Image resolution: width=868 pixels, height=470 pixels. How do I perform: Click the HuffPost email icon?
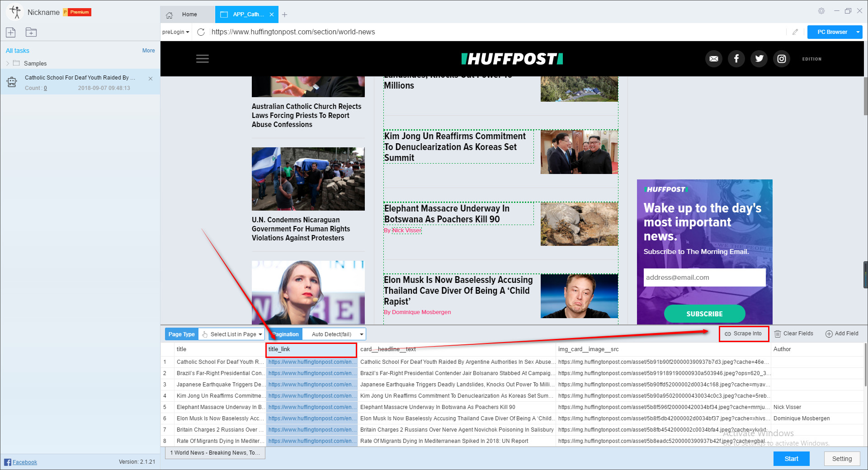714,59
